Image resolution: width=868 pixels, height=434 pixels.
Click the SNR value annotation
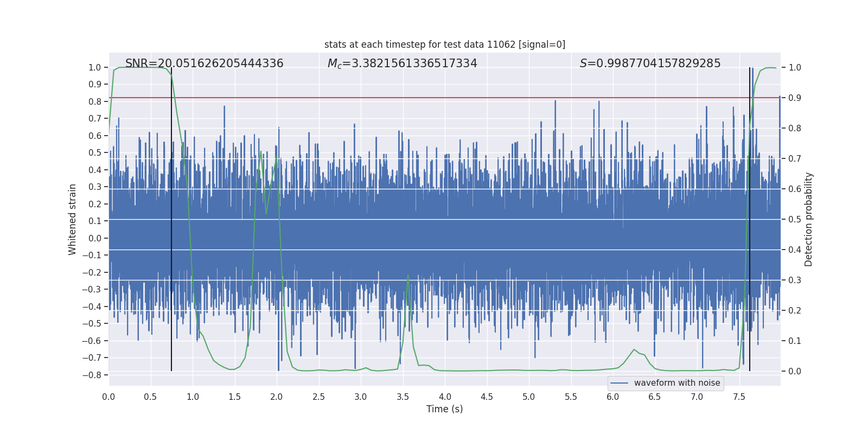click(204, 63)
